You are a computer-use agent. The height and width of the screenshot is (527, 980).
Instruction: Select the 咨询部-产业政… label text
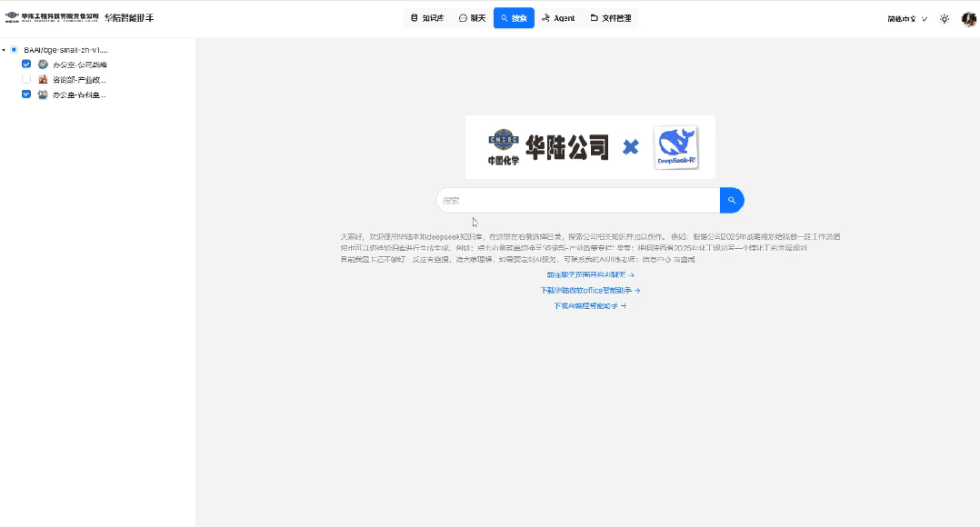pyautogui.click(x=79, y=80)
